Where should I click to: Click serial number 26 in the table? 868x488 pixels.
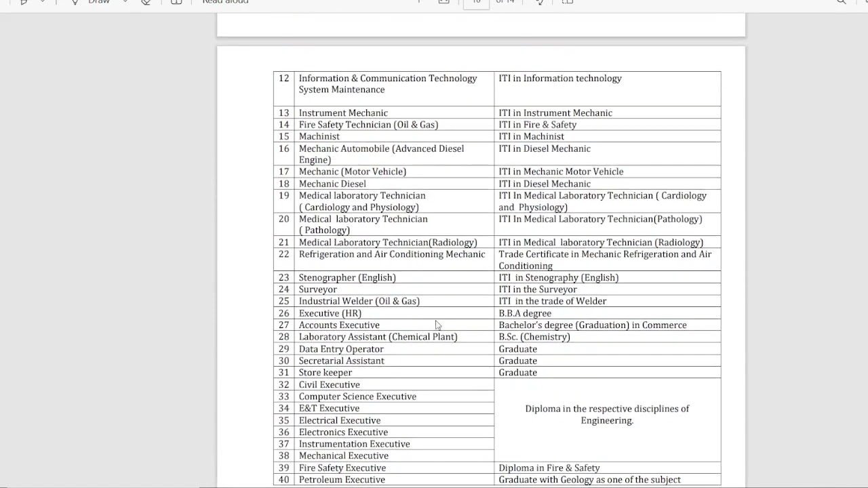(283, 313)
